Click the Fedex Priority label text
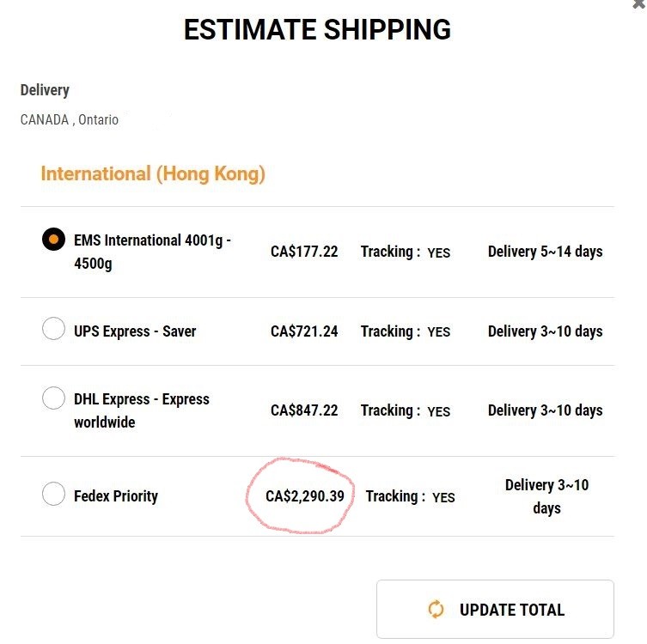This screenshot has width=647, height=644. 116,496
